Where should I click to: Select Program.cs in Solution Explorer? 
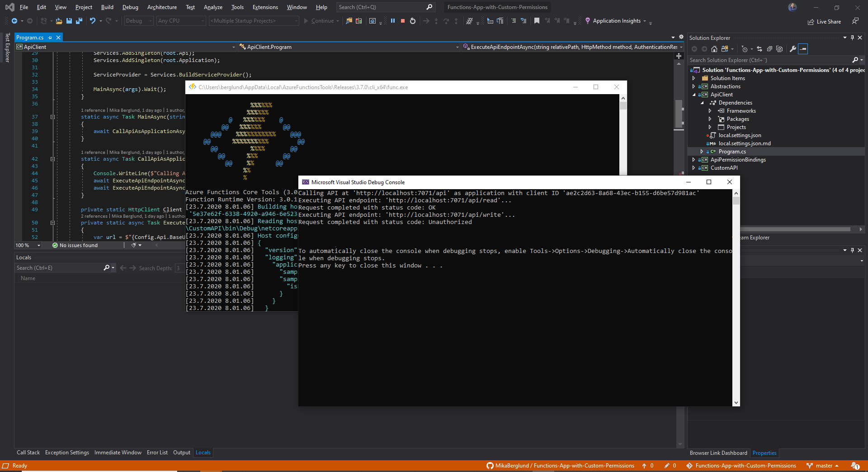click(732, 152)
